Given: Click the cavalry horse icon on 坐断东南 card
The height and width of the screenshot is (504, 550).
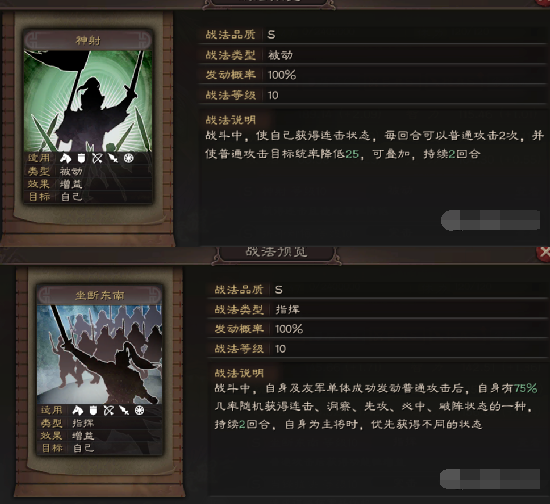Looking at the screenshot, I should point(77,410).
